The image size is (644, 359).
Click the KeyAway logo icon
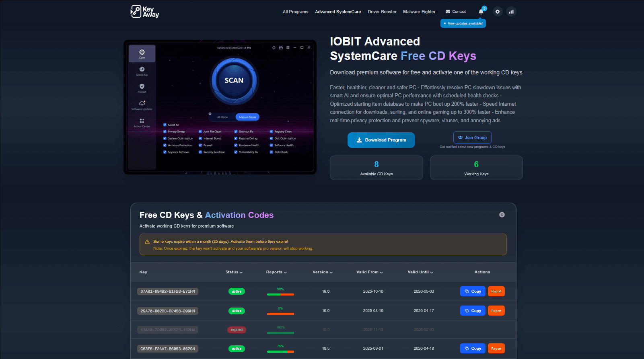[x=136, y=11]
